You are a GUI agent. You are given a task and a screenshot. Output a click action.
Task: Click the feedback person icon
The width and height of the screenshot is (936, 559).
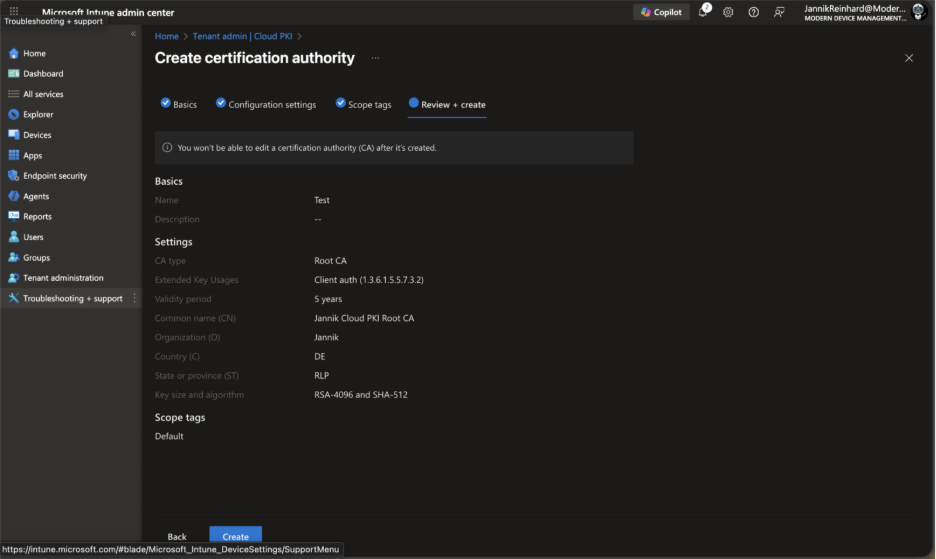779,12
